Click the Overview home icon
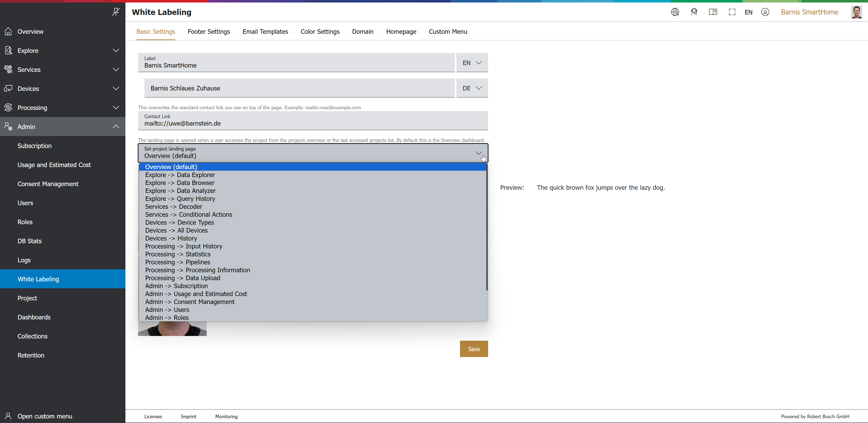This screenshot has width=868, height=423. point(8,31)
